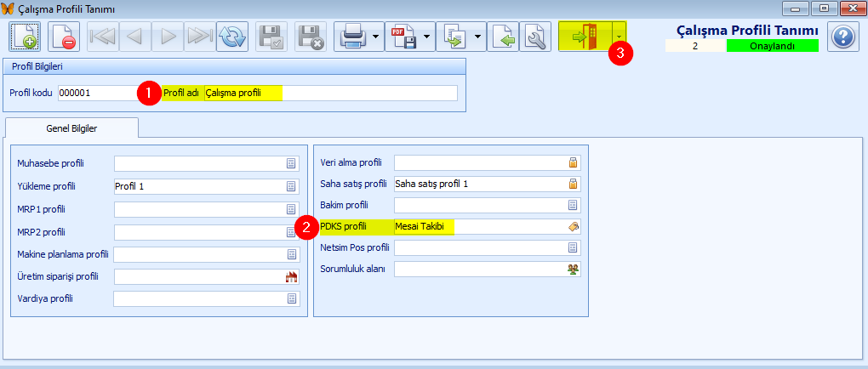Viewport: 868px width, 369px height.
Task: Open the copy documents dropdown arrow
Action: tap(478, 37)
